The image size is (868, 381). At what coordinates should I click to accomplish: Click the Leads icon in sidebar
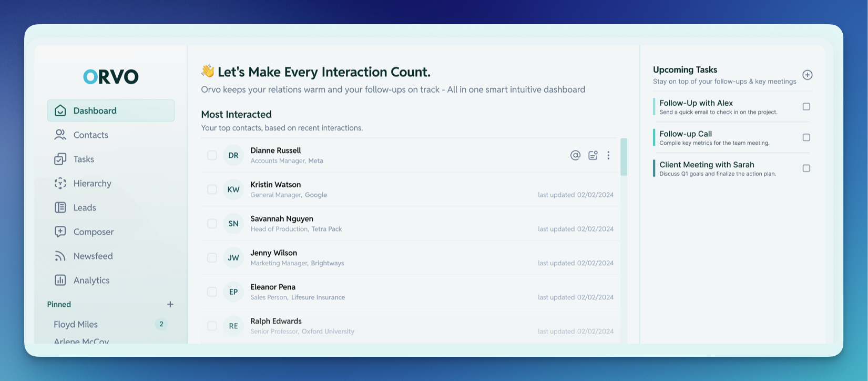point(60,207)
